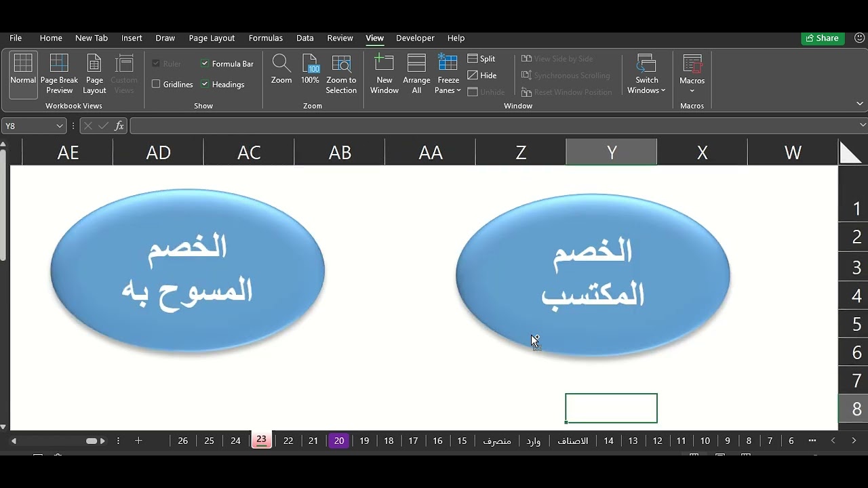
Task: Open Freeze Panes dropdown arrow
Action: [459, 91]
